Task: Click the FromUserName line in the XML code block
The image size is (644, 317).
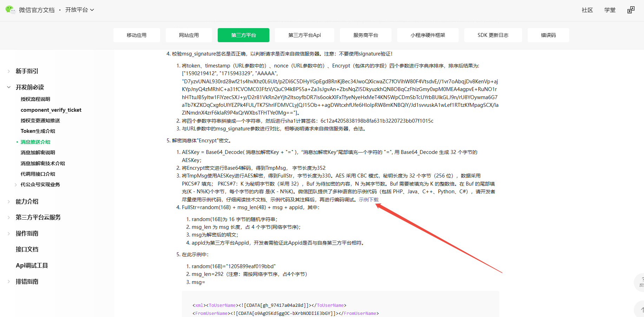Action: coord(285,313)
